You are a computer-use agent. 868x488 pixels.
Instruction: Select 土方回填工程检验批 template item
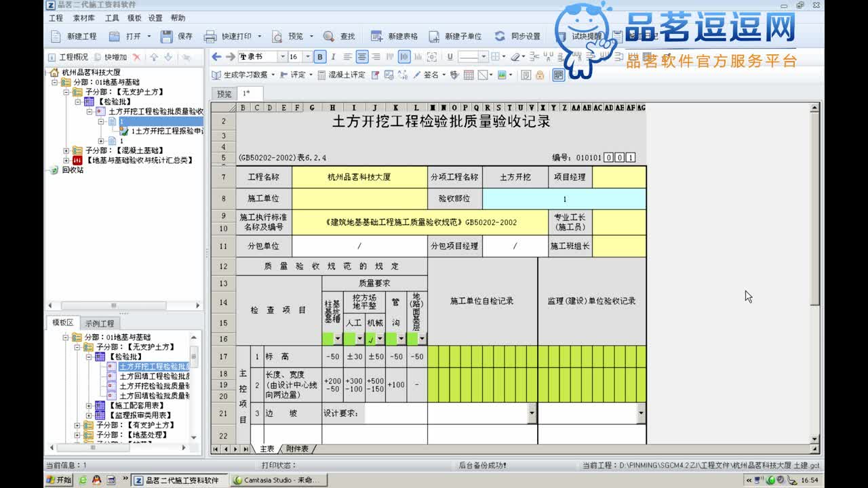coord(153,375)
